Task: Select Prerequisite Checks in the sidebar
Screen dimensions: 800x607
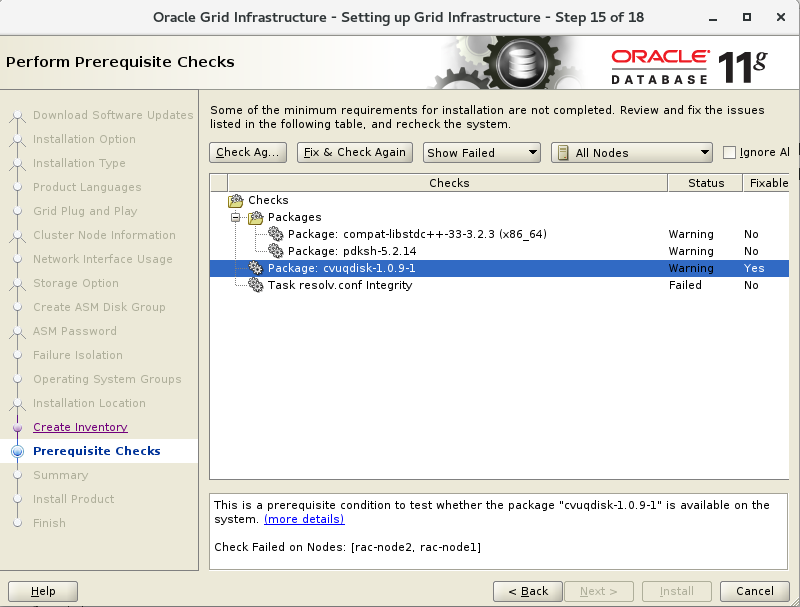Action: [x=96, y=451]
